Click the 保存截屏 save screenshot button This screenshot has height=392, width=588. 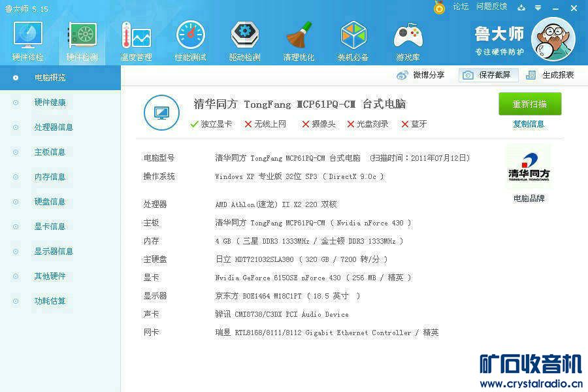tap(489, 75)
